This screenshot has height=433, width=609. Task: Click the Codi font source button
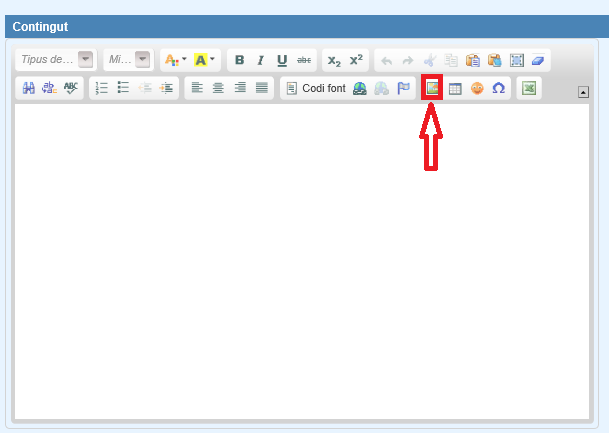point(315,88)
